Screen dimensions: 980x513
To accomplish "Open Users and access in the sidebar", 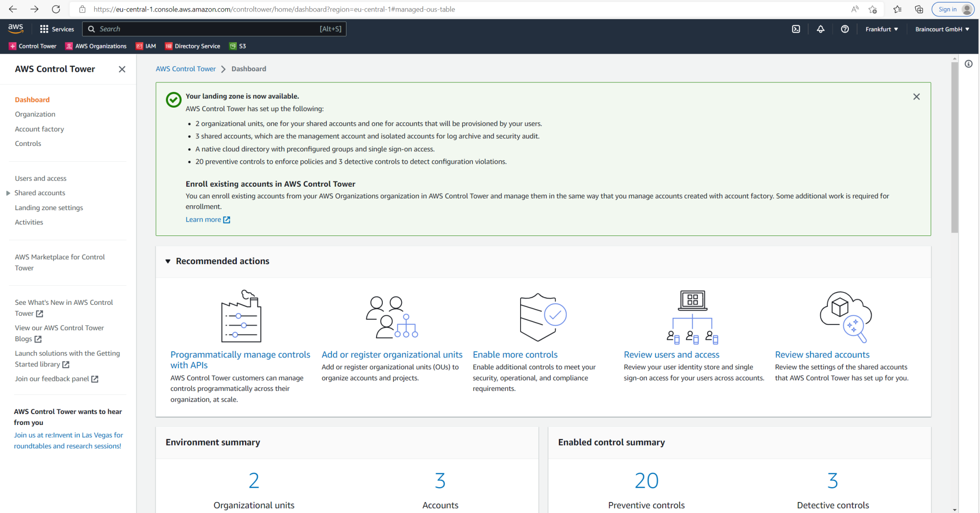I will pos(41,178).
